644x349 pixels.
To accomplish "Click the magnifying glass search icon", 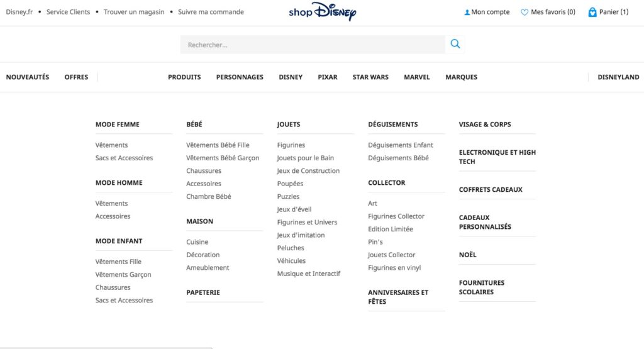I will click(455, 44).
